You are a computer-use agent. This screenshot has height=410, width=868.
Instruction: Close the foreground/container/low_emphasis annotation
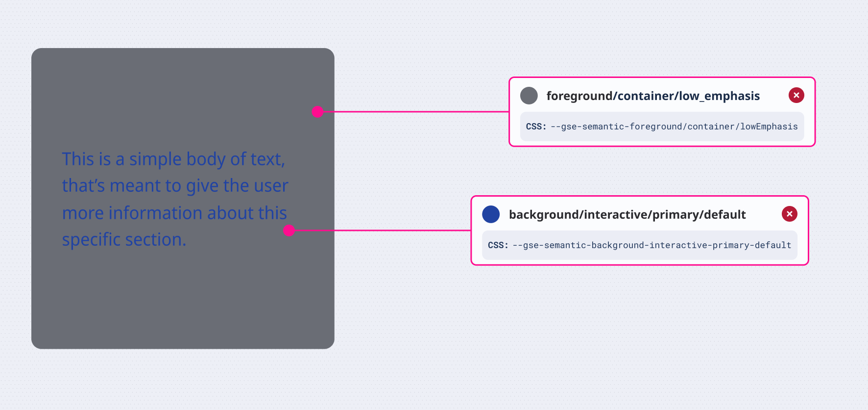pos(796,95)
